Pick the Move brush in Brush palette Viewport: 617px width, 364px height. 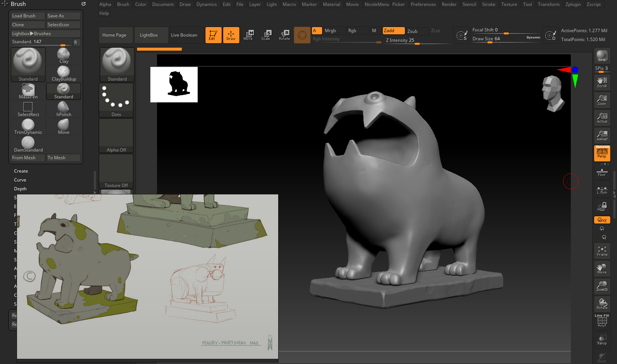pos(64,126)
